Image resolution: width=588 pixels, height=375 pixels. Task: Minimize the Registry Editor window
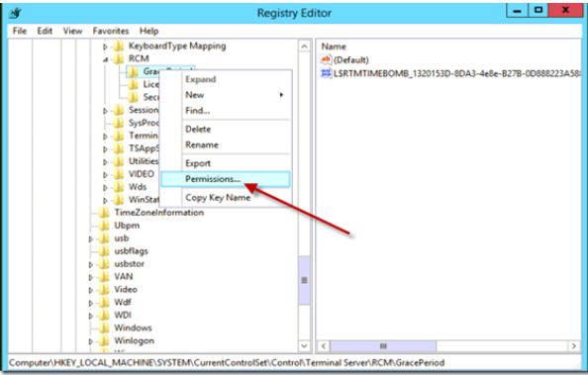(517, 10)
